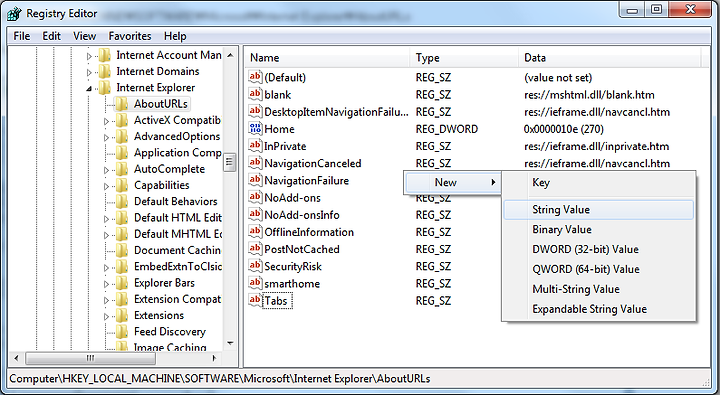Viewport: 720px width, 395px height.
Task: Expand the AdvancedOptions node
Action: point(106,137)
